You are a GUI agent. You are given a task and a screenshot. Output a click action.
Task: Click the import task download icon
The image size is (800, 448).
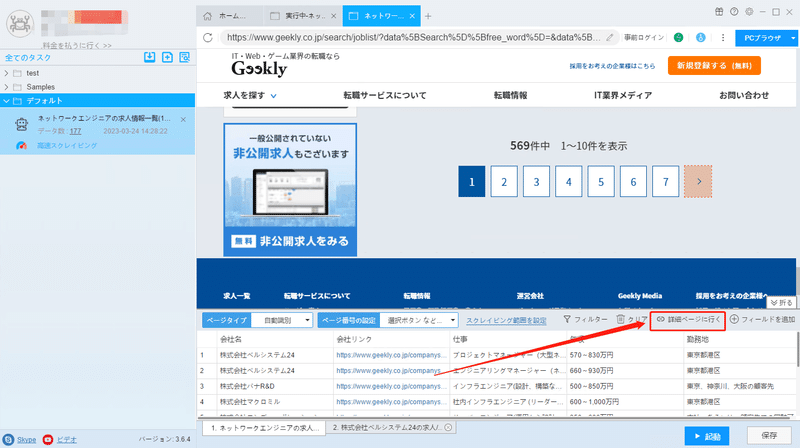(x=149, y=57)
